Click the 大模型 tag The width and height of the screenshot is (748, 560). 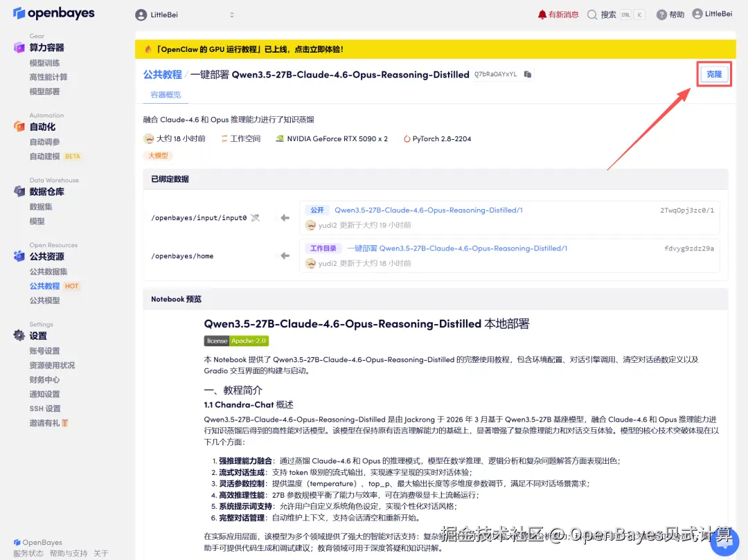point(158,155)
